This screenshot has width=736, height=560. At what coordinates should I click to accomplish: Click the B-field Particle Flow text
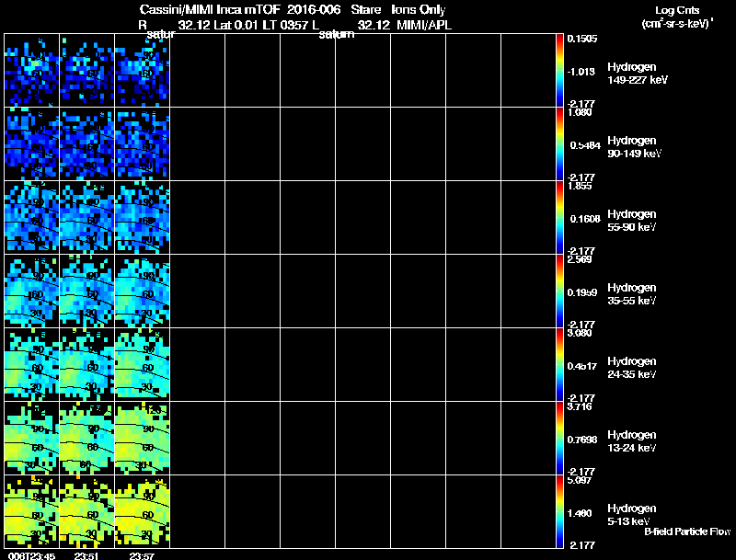click(687, 531)
